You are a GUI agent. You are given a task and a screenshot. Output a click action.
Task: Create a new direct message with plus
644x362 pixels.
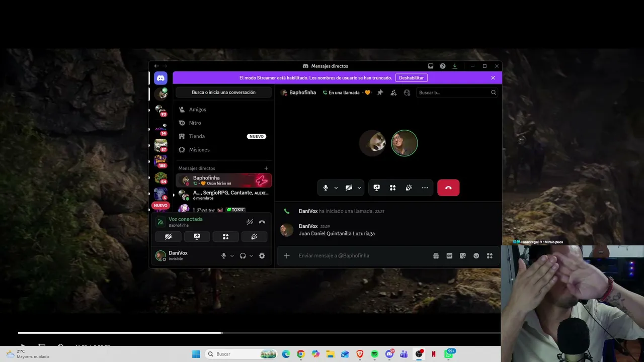click(266, 168)
